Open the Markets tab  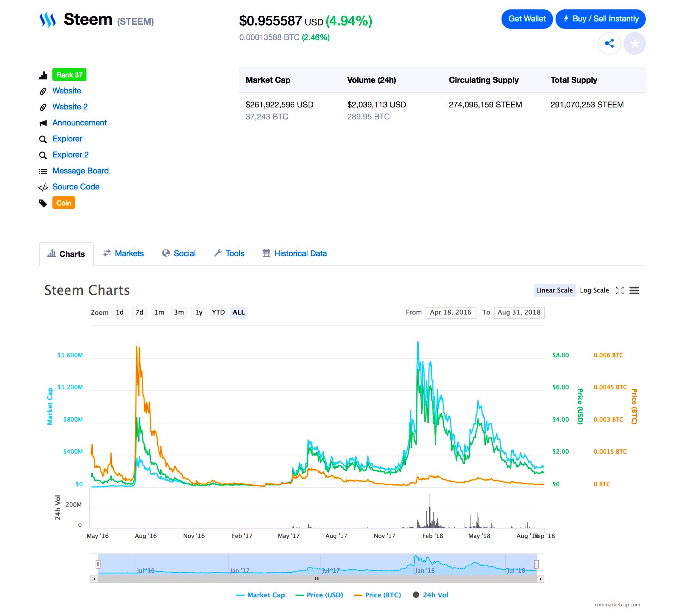click(129, 253)
